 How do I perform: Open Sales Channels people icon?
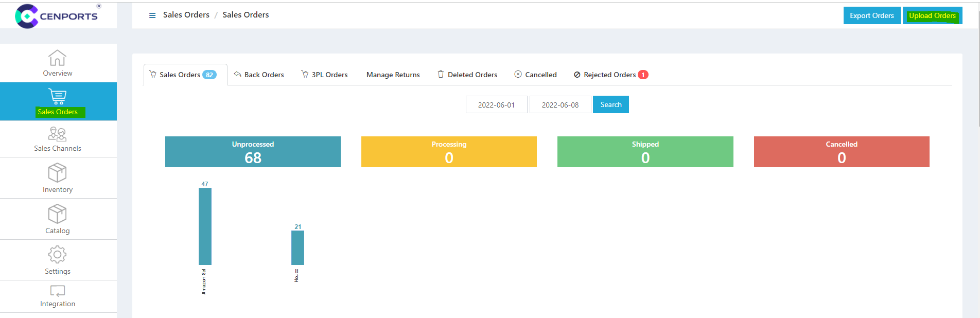57,134
